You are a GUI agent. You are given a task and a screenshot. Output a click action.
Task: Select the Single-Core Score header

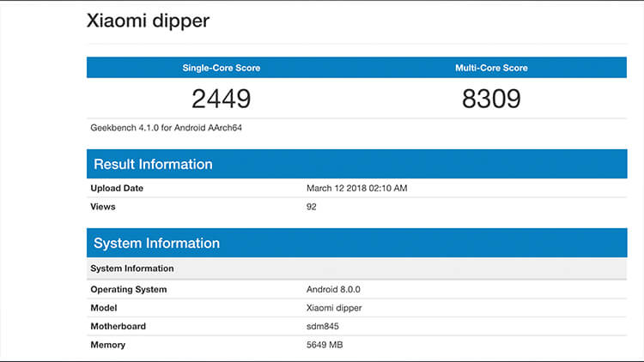[221, 68]
